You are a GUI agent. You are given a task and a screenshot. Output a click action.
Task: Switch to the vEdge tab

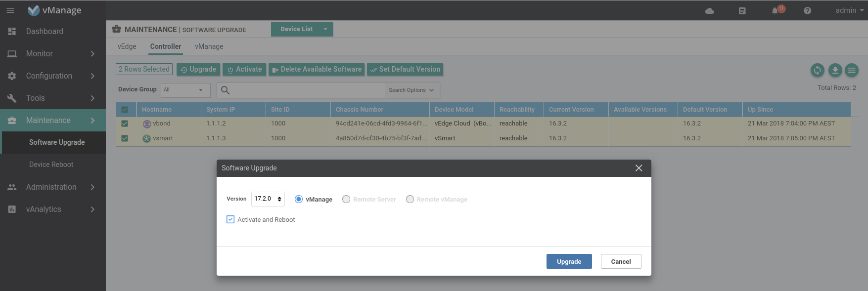(x=127, y=46)
